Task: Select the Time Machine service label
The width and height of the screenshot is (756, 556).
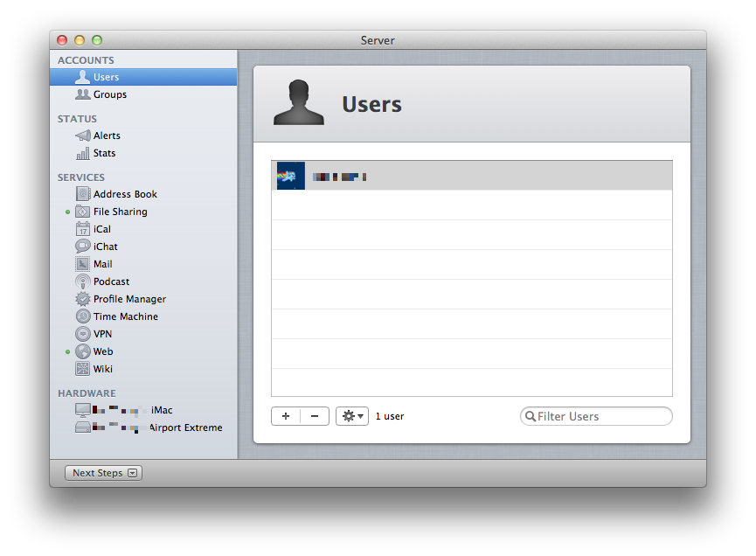Action: tap(126, 316)
